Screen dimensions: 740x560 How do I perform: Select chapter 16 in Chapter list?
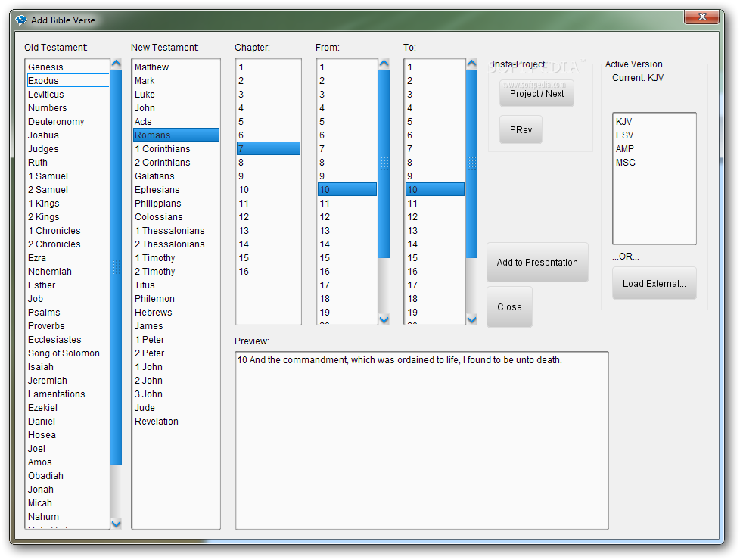point(268,272)
